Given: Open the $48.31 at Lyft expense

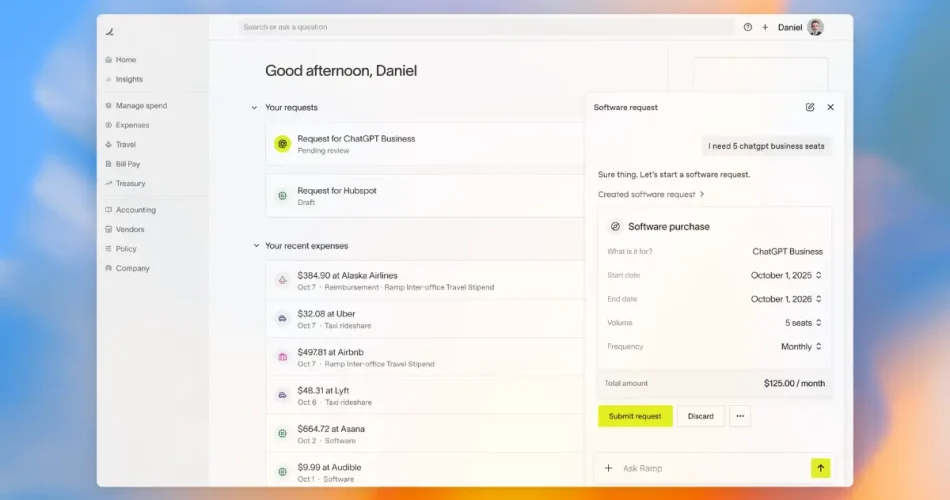Looking at the screenshot, I should [x=425, y=396].
